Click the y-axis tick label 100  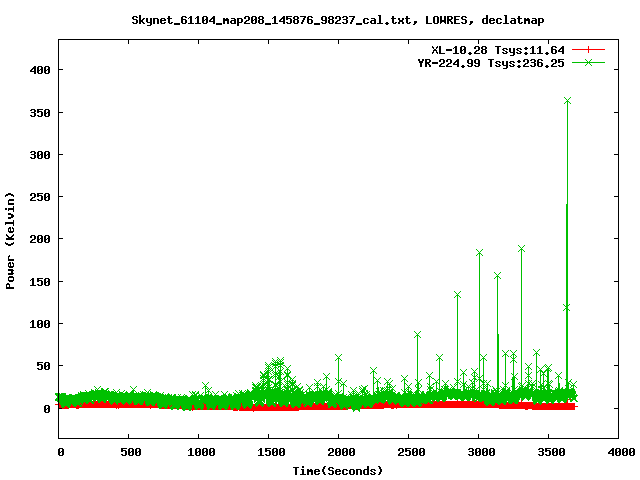(x=40, y=324)
